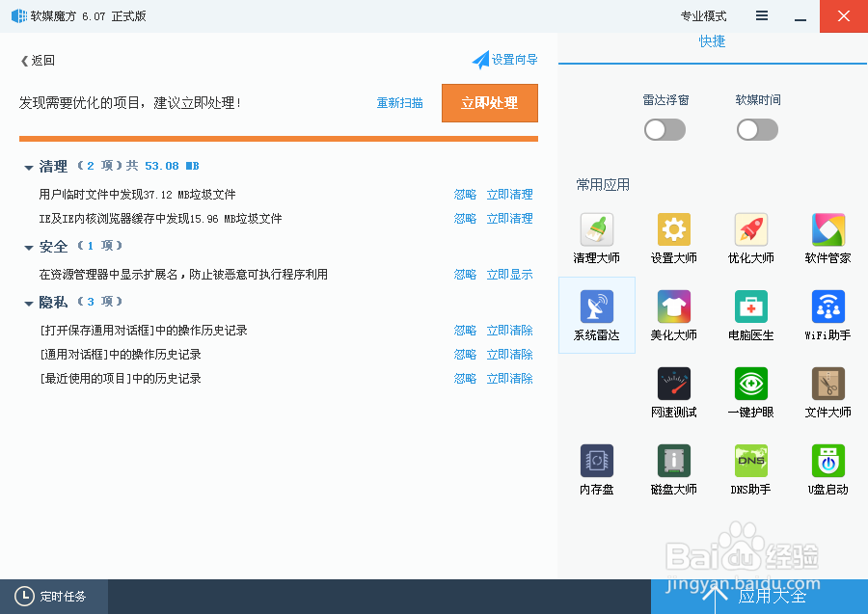Launch 磁盘大师 disk app
The width and height of the screenshot is (868, 614).
[674, 460]
